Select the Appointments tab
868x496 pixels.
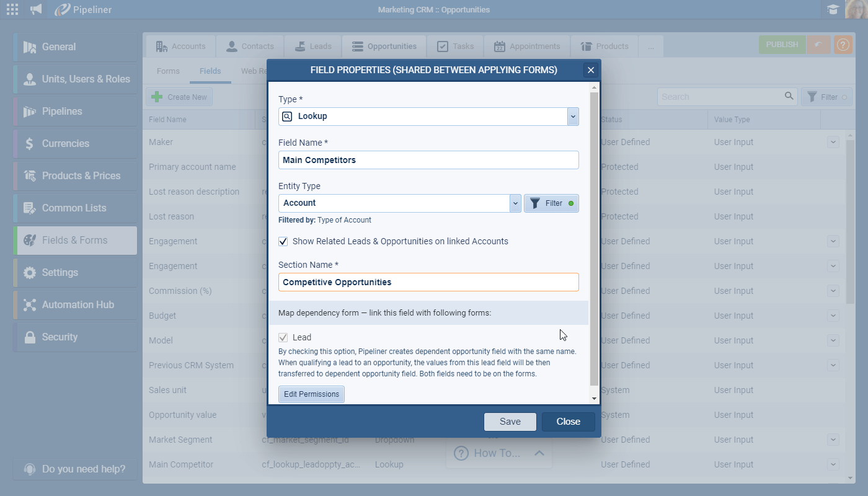click(x=527, y=45)
